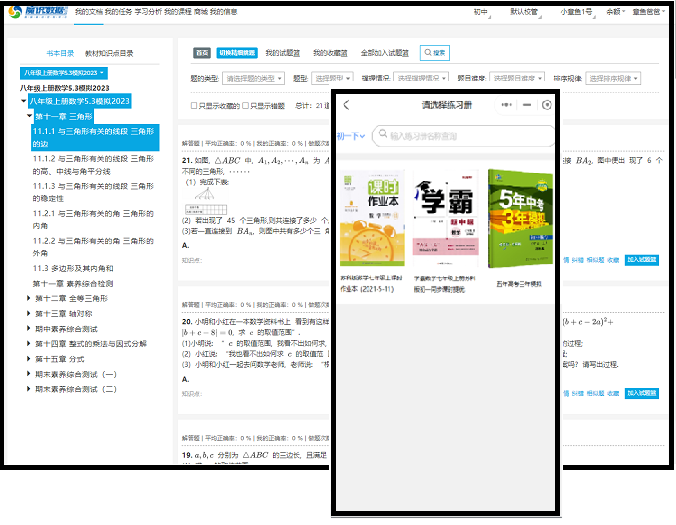Select section 11.3 多边形及其内角和
This screenshot has width=676, height=525.
73,268
